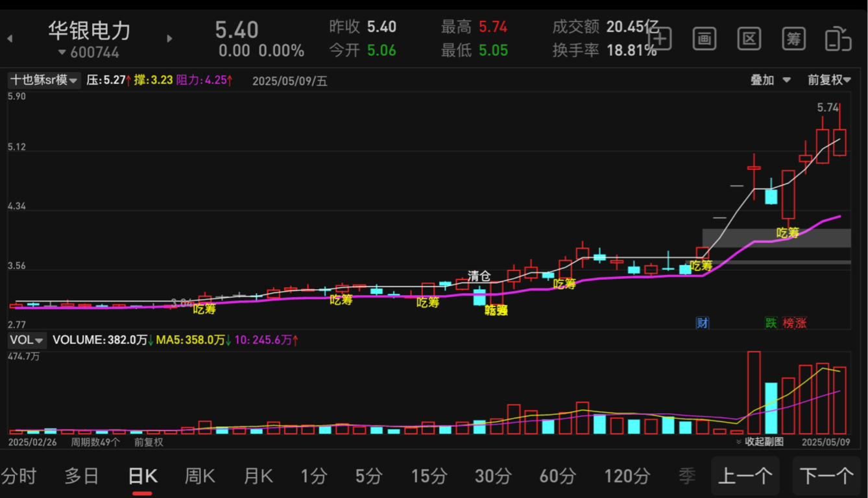Click the start date 2025/02/26
This screenshot has height=498, width=868.
pos(32,442)
